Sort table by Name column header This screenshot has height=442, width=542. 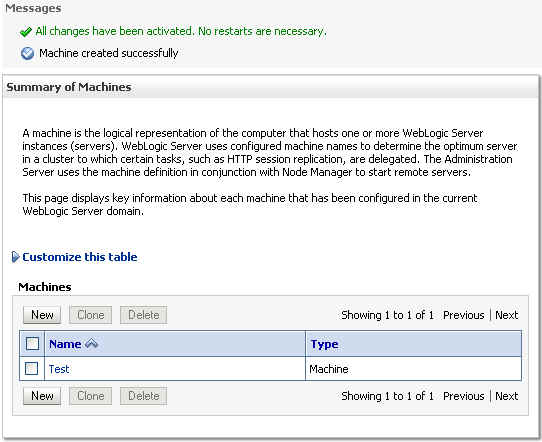click(65, 344)
